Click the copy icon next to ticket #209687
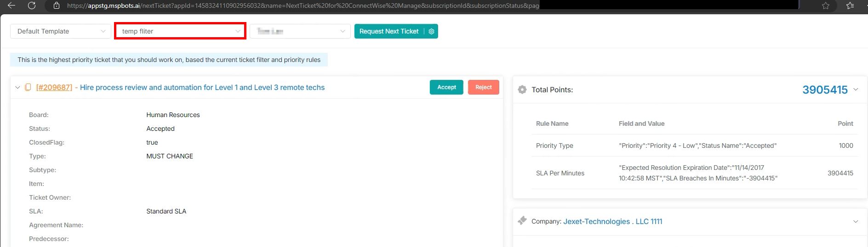 pyautogui.click(x=28, y=87)
